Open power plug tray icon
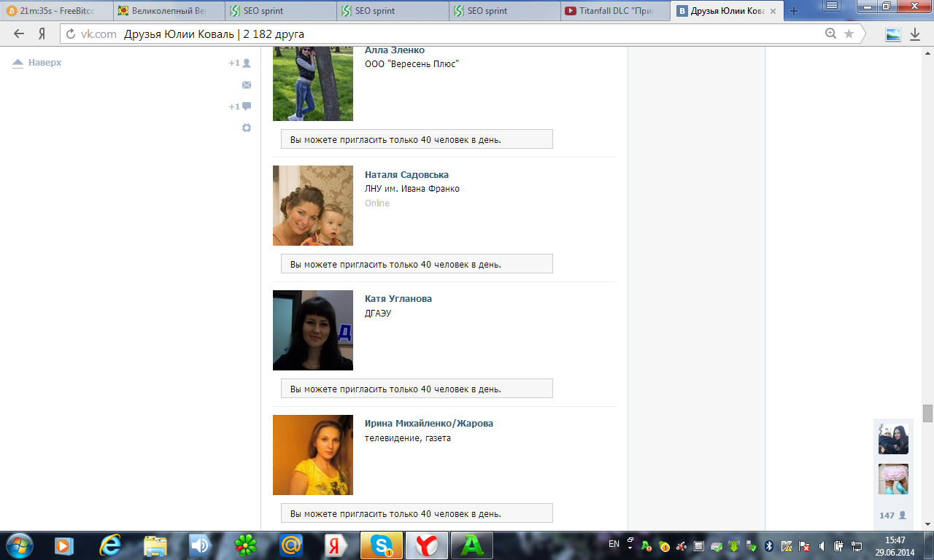Image resolution: width=934 pixels, height=560 pixels. pos(838,545)
